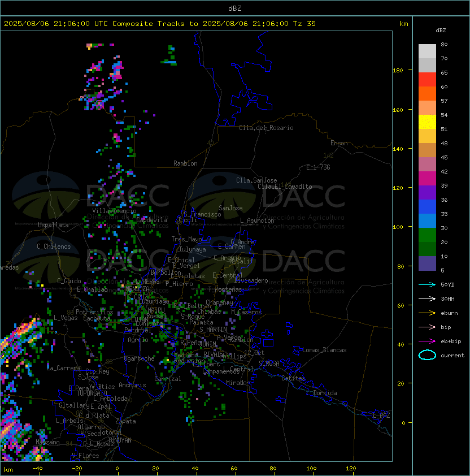Click the 'Ramblon' map label
470x476 pixels.
point(185,163)
